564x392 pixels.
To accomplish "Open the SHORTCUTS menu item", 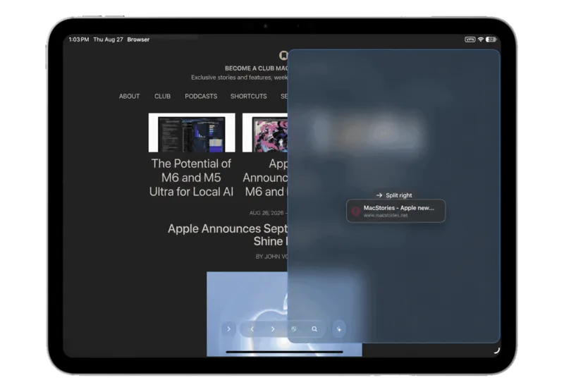I will tap(249, 97).
